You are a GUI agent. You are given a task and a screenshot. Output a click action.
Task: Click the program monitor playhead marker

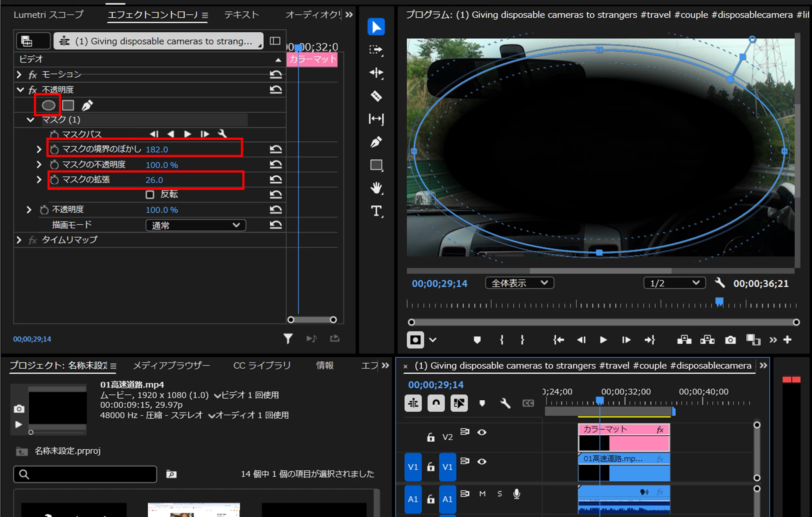point(719,302)
